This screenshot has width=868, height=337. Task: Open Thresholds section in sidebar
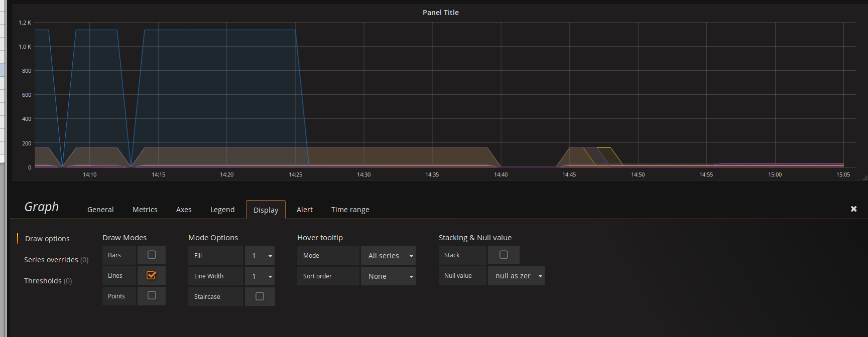point(48,281)
